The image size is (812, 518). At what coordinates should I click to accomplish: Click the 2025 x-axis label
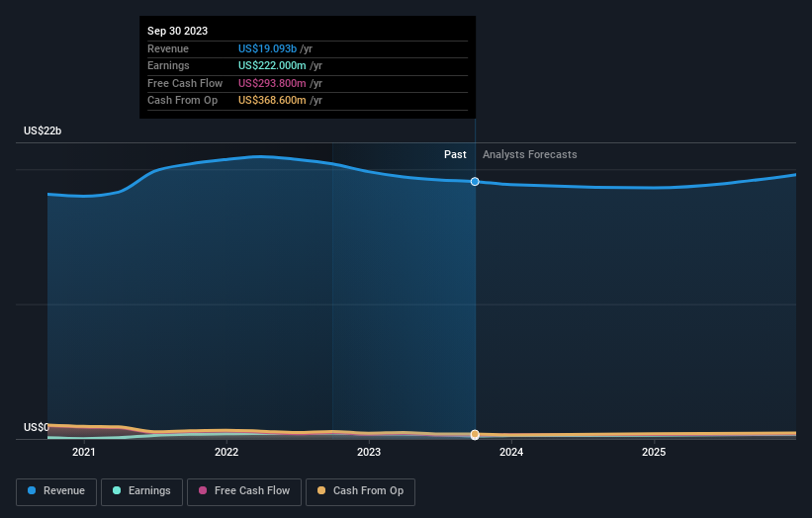tap(654, 453)
